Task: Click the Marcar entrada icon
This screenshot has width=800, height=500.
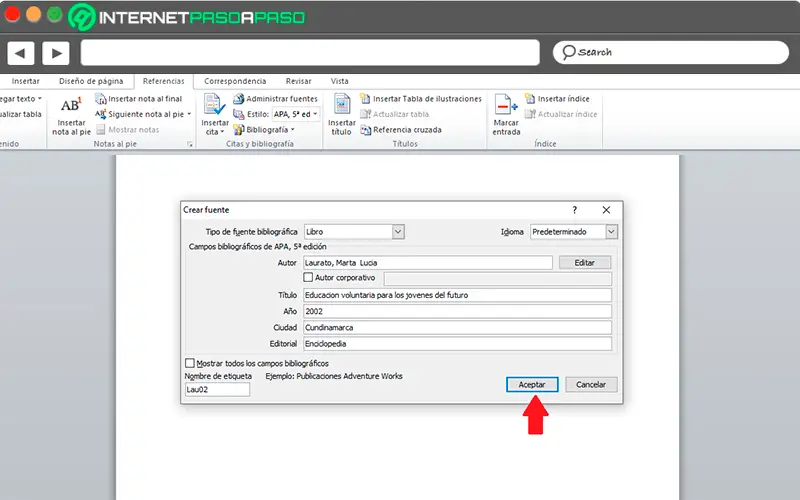Action: coord(506,105)
